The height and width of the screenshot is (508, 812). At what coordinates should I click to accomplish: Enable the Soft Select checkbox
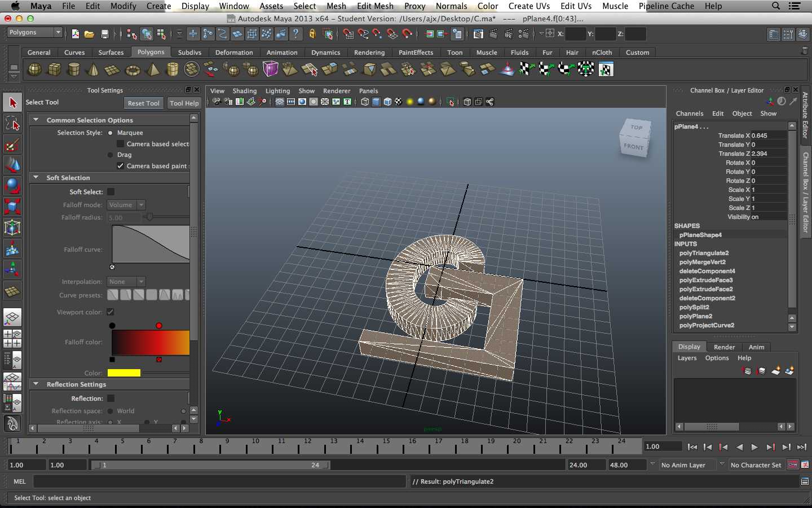[x=111, y=192]
